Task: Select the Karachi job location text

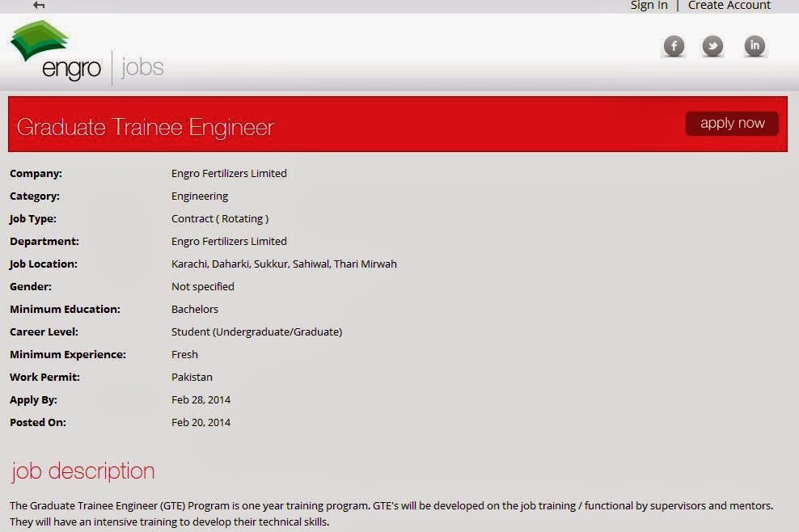Action: [x=191, y=264]
